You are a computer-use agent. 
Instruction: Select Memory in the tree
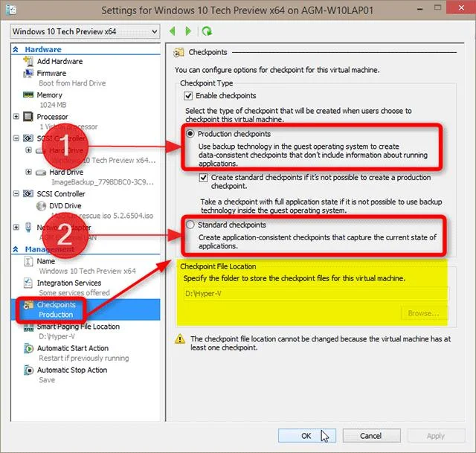(50, 95)
